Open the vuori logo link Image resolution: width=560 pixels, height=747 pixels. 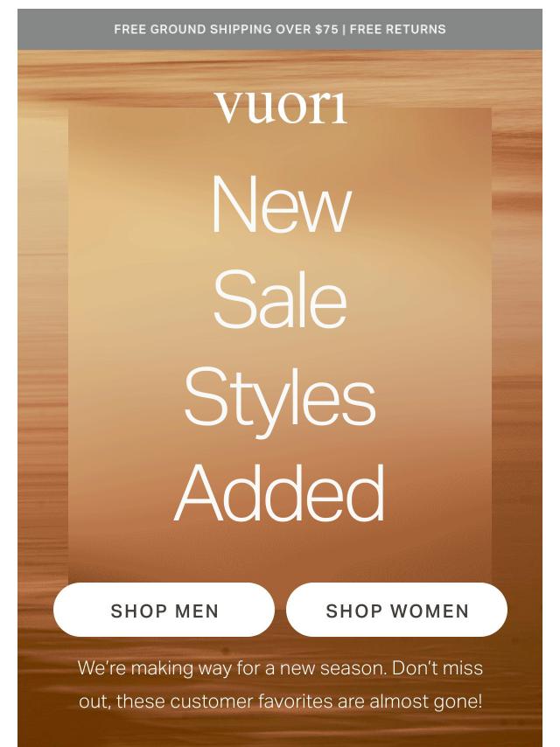(x=280, y=108)
